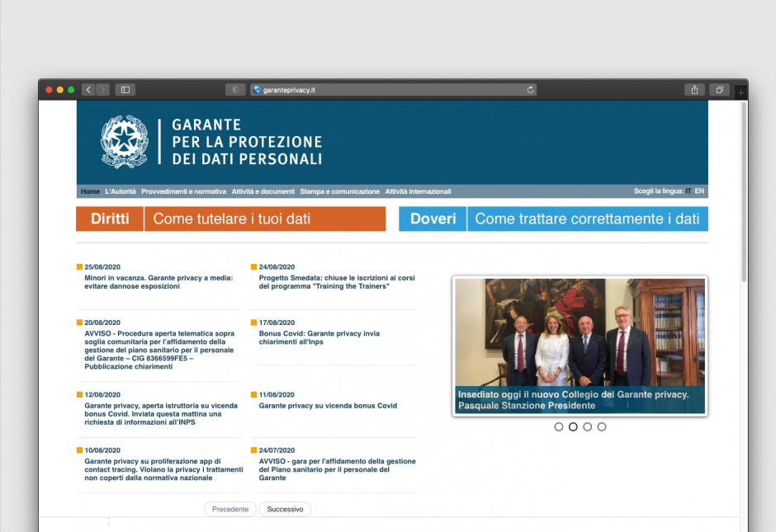The height and width of the screenshot is (532, 776).
Task: Reload the page with the refresh icon
Action: pos(530,89)
